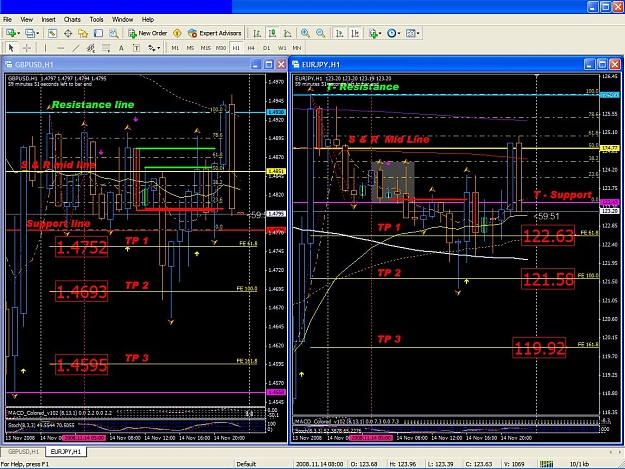Select the Crosshair tool

pos(27,48)
